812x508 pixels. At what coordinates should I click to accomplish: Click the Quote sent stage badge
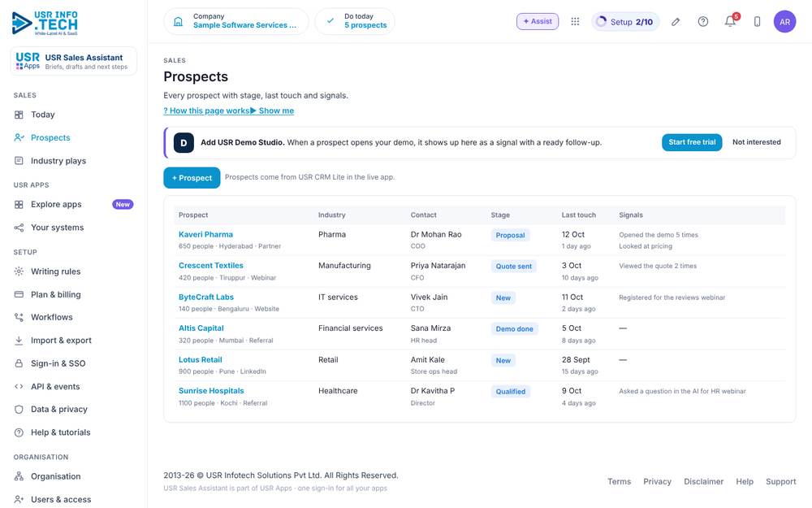(514, 266)
